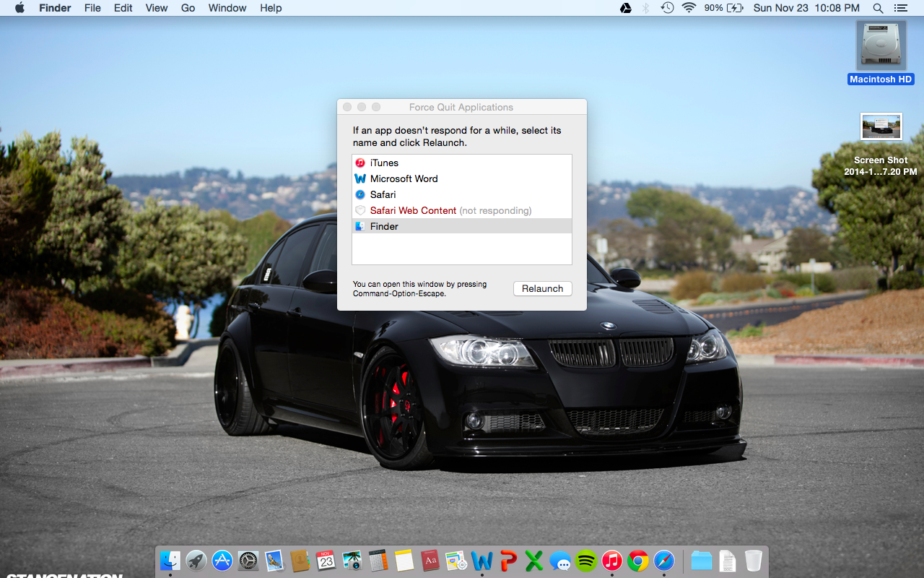The image size is (924, 578).
Task: Open the View menu
Action: click(157, 8)
